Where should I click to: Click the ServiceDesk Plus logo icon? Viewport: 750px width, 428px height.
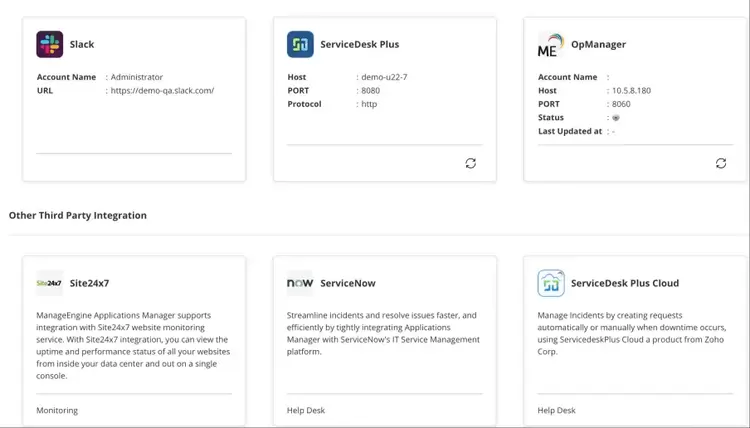click(300, 44)
